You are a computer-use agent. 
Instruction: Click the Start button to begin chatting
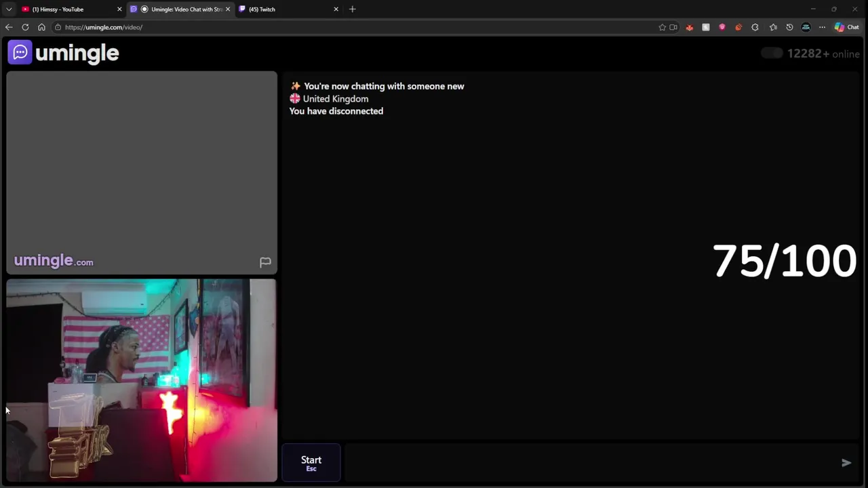(x=311, y=463)
